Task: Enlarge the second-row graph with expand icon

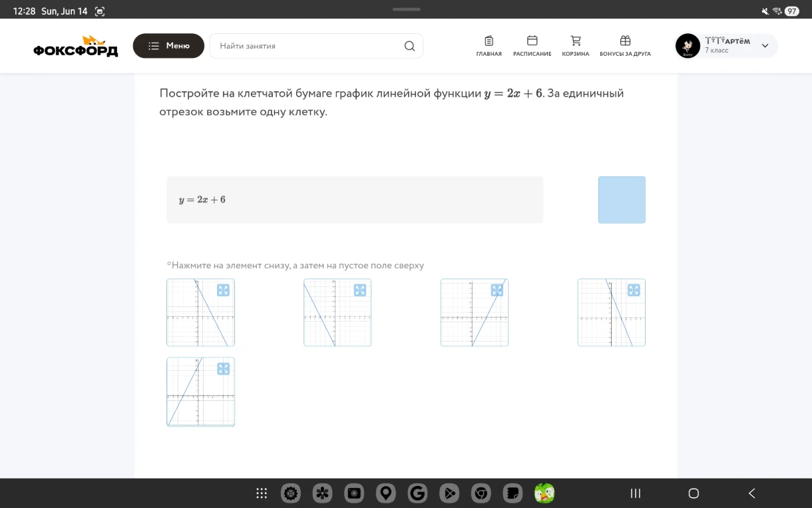Action: (223, 368)
